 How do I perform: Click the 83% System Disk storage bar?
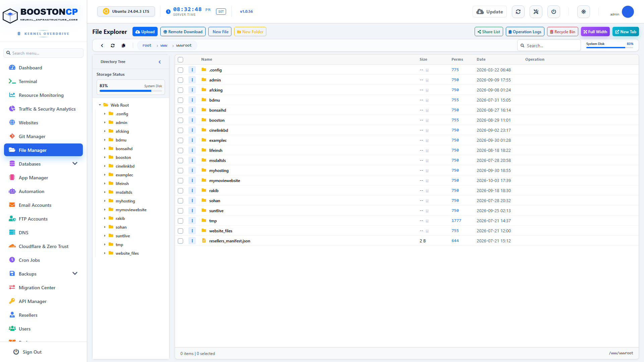tap(130, 87)
